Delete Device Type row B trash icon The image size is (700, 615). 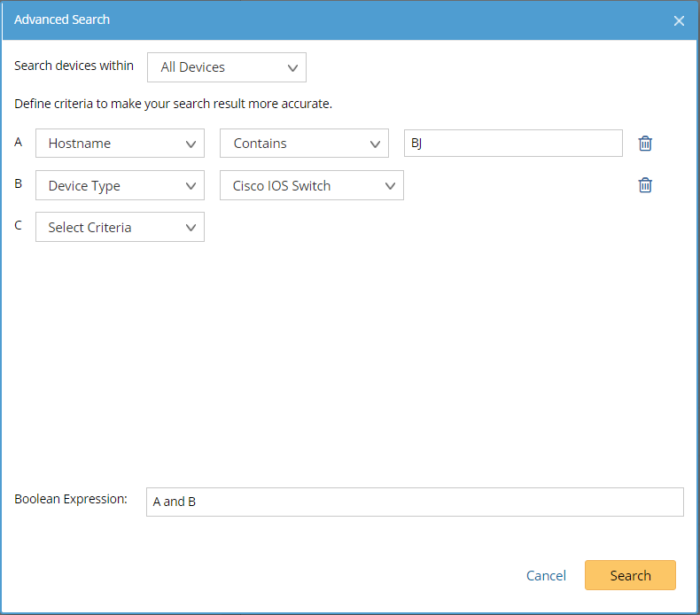(645, 185)
